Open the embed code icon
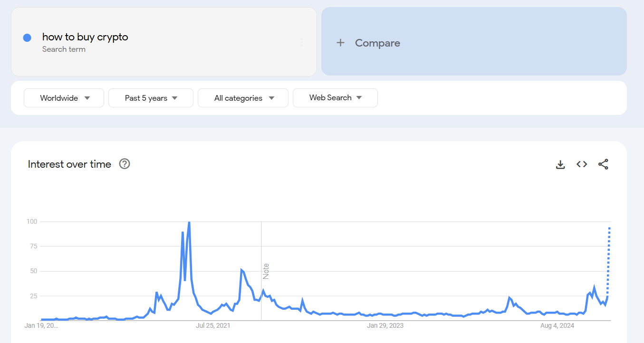The image size is (644, 343). tap(582, 164)
